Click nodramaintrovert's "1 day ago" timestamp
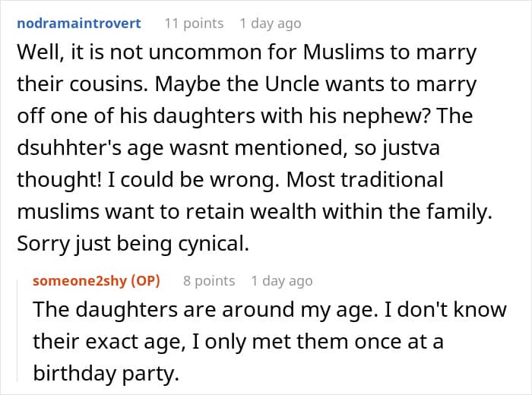Screen dimensions: 532x395 [270, 23]
